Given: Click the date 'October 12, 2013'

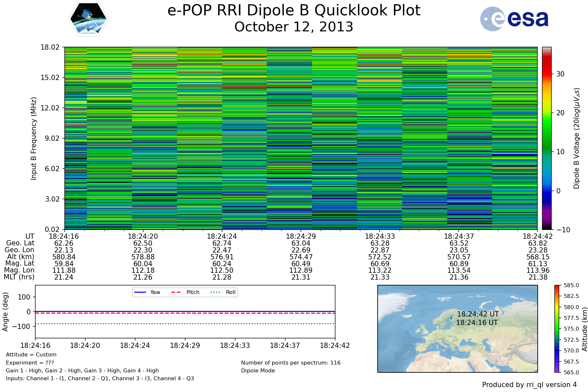Looking at the screenshot, I should pos(294,27).
